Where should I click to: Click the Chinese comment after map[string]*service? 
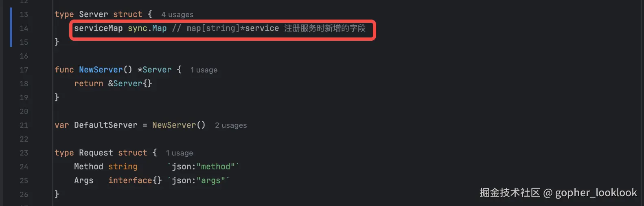coord(324,28)
